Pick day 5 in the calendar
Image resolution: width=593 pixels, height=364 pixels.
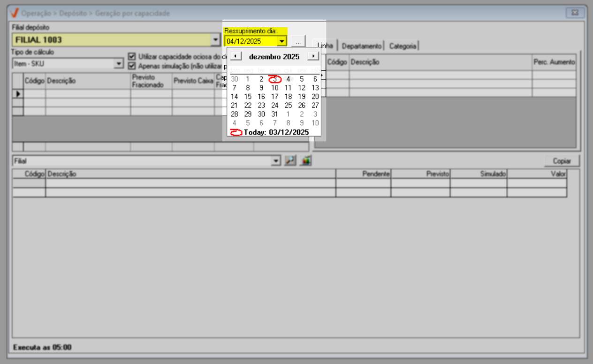coord(302,79)
